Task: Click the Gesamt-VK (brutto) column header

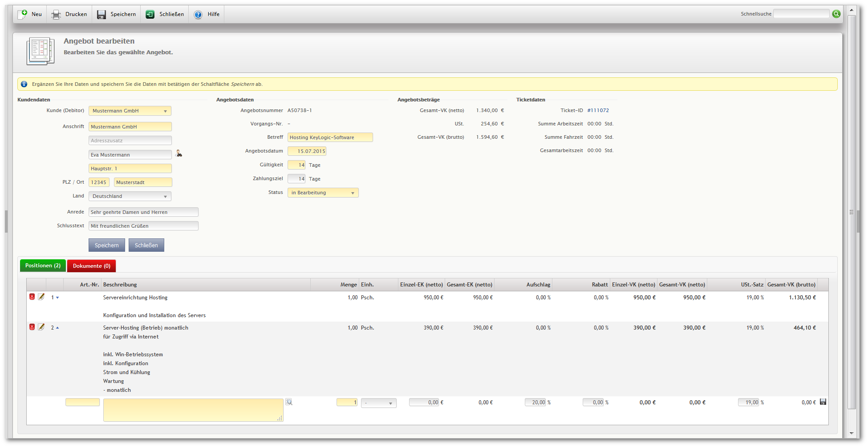Action: [x=791, y=285]
